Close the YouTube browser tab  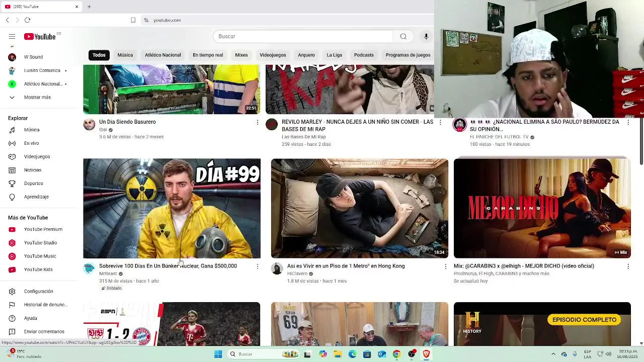[x=76, y=7]
